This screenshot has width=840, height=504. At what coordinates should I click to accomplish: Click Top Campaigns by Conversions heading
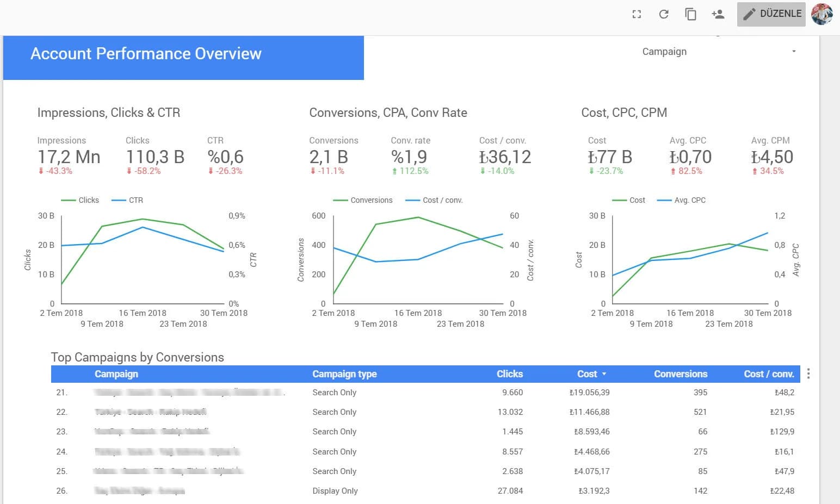point(138,357)
